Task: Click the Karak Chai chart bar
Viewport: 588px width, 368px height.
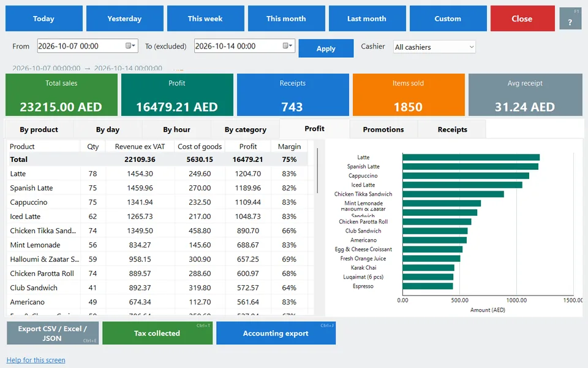Action: tap(428, 268)
